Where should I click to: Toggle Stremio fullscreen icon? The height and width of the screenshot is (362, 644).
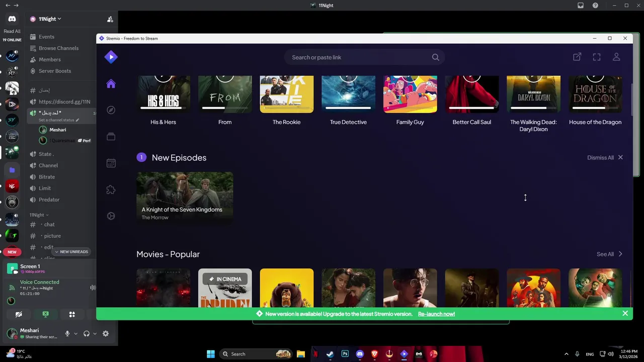597,57
